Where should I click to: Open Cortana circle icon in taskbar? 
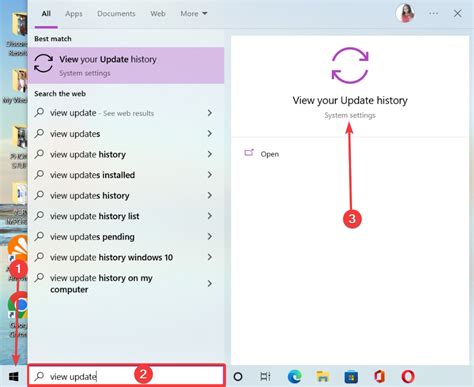[238, 377]
